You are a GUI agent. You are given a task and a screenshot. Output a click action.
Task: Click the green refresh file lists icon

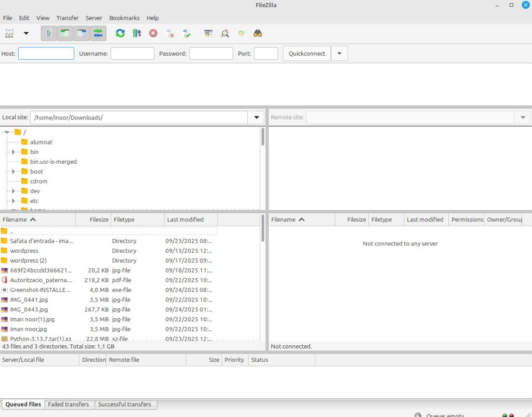[120, 33]
